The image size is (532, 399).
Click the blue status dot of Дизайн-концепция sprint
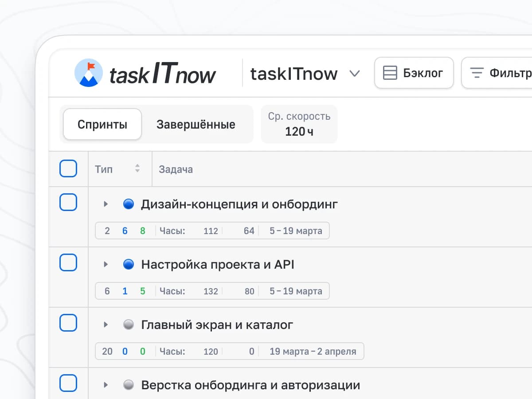[128, 204]
